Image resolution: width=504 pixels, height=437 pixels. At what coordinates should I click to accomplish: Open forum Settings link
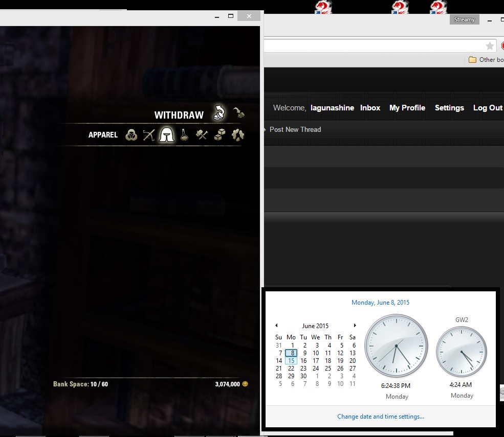coord(449,108)
